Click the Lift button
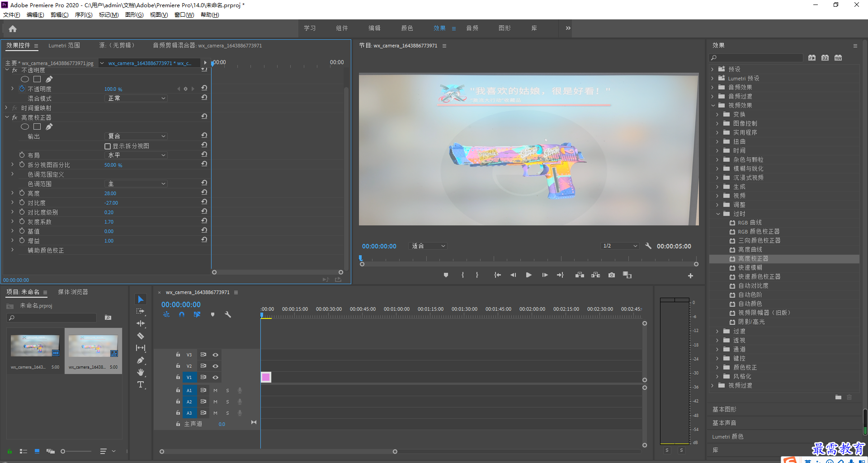The width and height of the screenshot is (868, 463). pyautogui.click(x=580, y=275)
